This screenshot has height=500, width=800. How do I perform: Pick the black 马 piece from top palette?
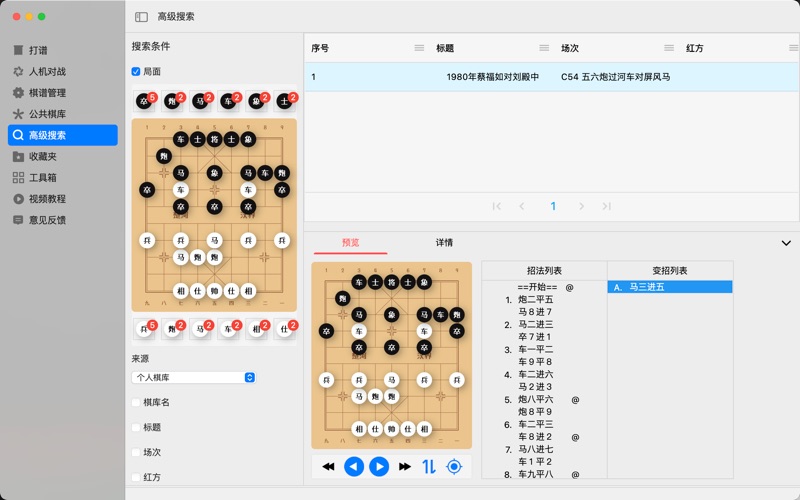tap(201, 101)
